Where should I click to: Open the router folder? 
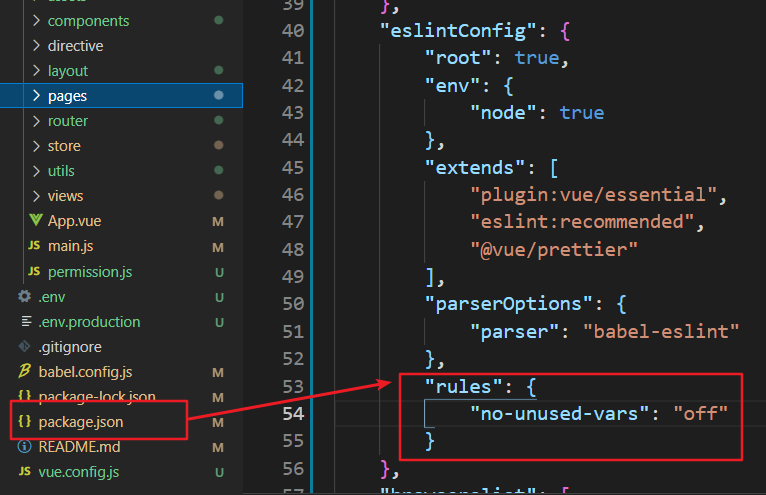tap(68, 121)
